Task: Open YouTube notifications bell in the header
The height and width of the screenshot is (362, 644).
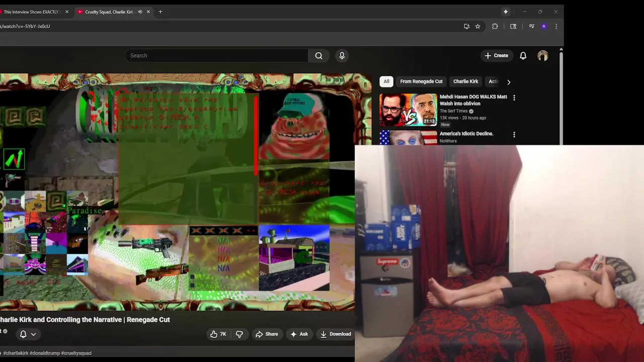Action: click(x=523, y=55)
